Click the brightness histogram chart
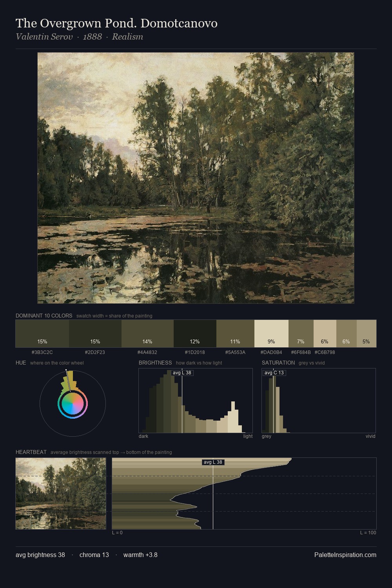The width and height of the screenshot is (392, 588). pyautogui.click(x=196, y=401)
